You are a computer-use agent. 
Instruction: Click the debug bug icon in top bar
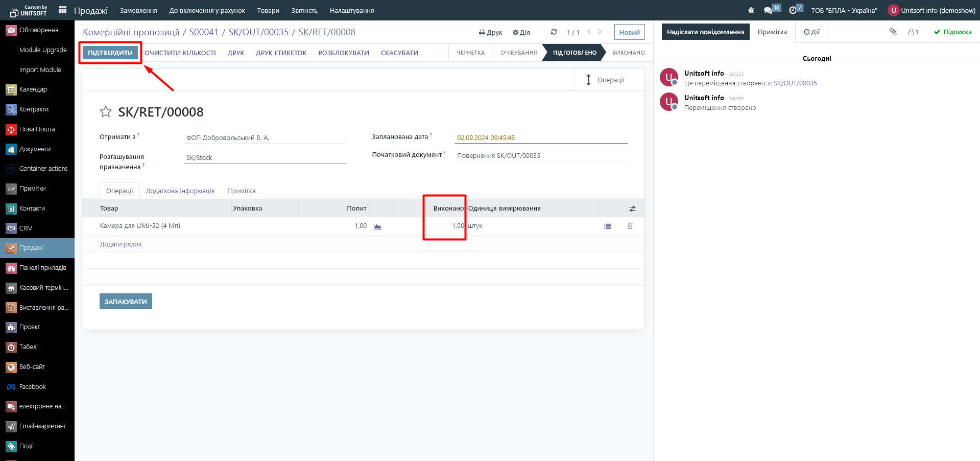[751, 10]
